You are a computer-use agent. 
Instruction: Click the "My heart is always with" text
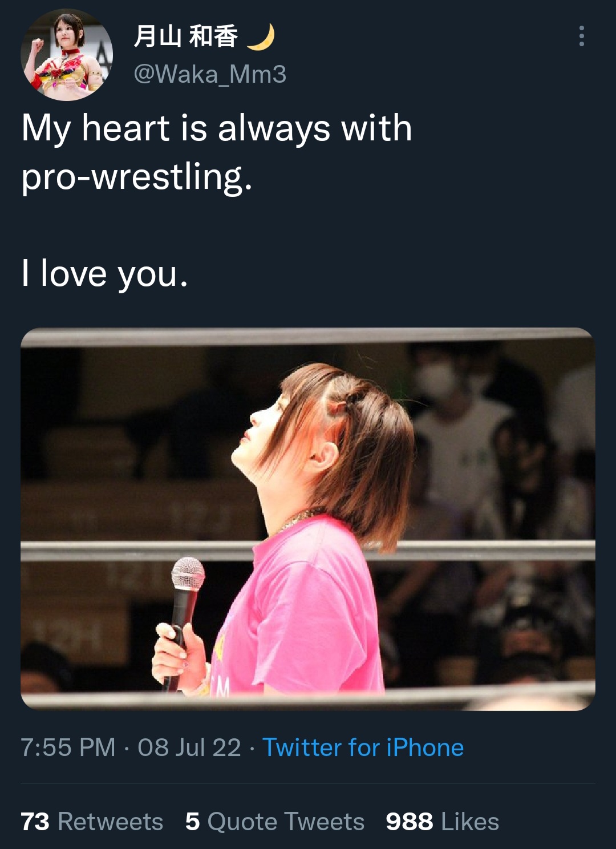[217, 128]
